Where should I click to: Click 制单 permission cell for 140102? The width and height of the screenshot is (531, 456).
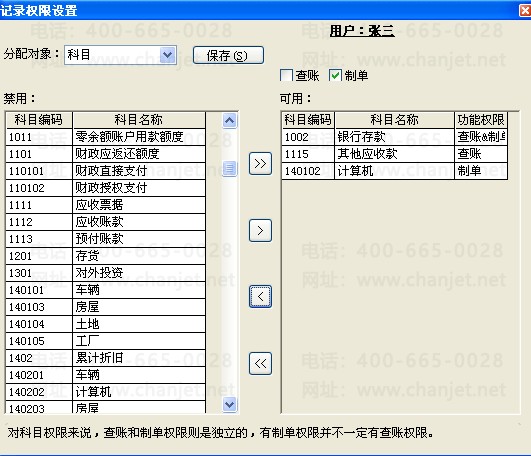(481, 171)
